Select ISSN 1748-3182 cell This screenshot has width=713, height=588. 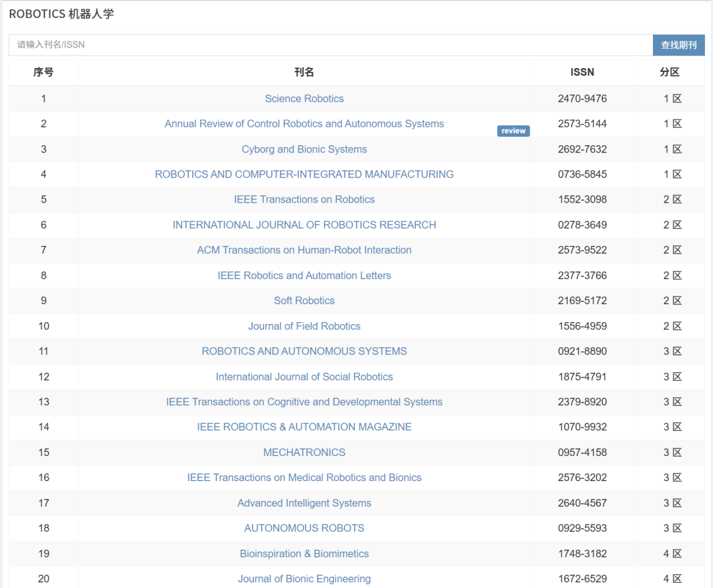[582, 554]
